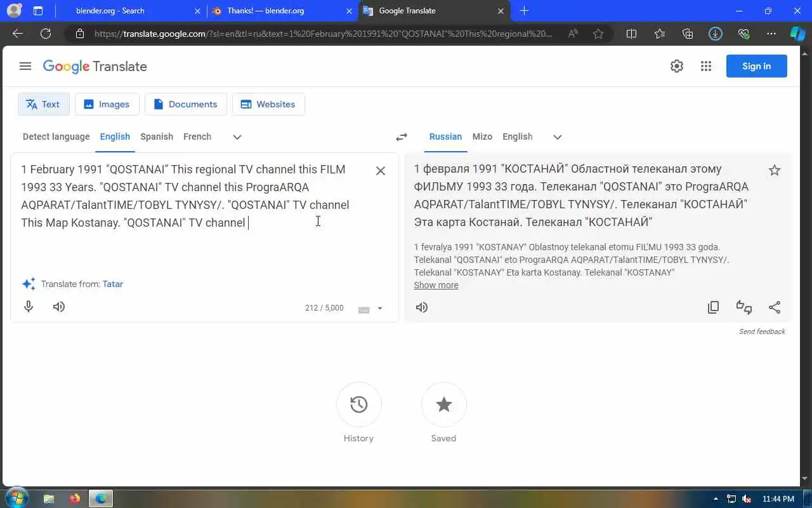812x508 pixels.
Task: Listen to the Russian translation
Action: pos(422,307)
